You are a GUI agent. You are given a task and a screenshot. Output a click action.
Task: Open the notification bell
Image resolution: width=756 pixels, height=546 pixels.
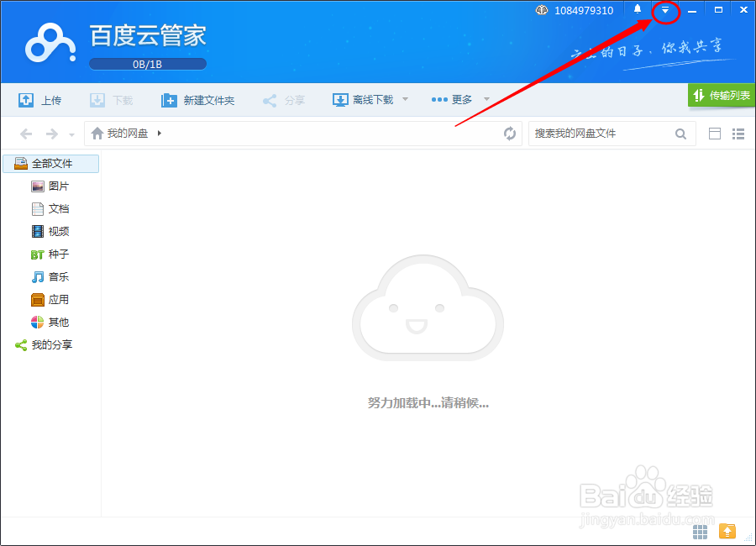(x=638, y=9)
